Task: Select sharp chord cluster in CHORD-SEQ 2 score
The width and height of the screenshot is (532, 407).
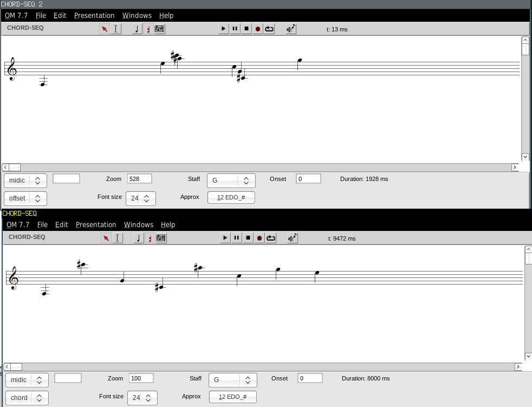Action: point(177,57)
